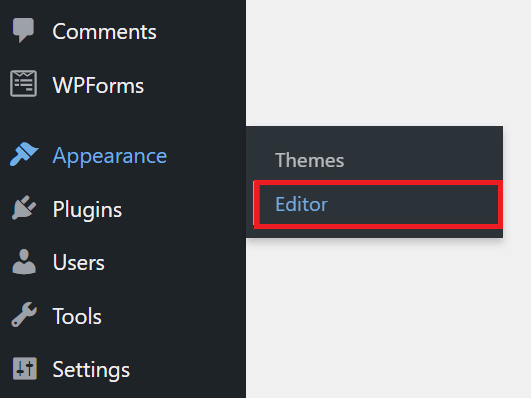This screenshot has height=398, width=531.
Task: Click the Users person icon
Action: [24, 261]
